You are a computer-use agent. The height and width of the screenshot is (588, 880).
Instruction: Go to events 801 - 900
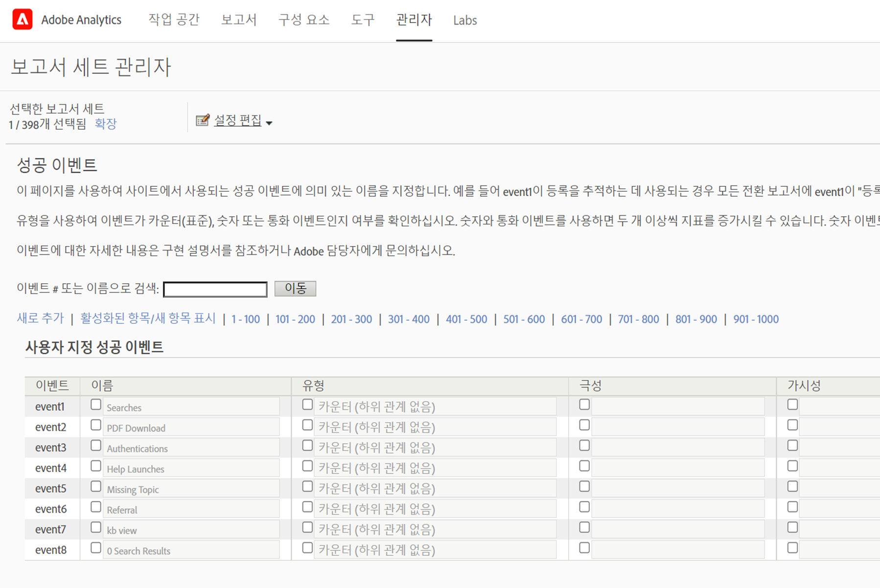click(x=696, y=319)
